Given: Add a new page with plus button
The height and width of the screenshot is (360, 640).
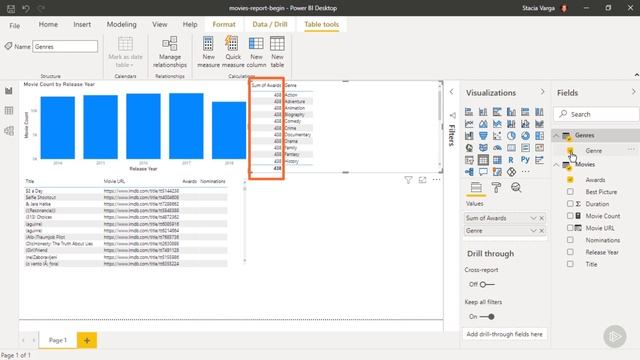Looking at the screenshot, I should [x=87, y=340].
